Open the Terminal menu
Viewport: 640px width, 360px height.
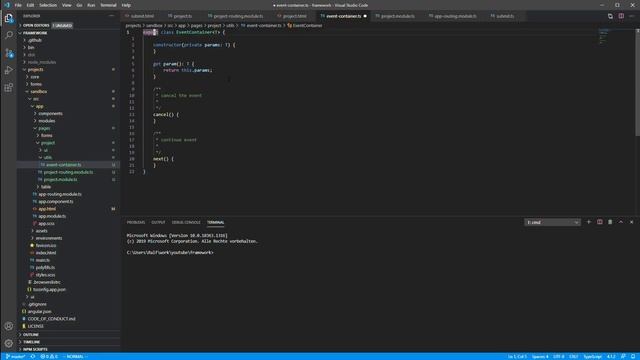coord(109,5)
